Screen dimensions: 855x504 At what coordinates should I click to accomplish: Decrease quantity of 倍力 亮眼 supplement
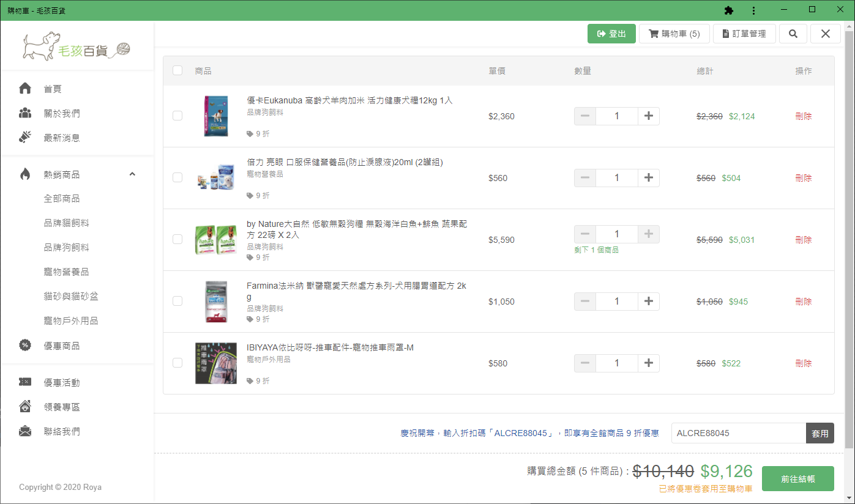pyautogui.click(x=585, y=178)
